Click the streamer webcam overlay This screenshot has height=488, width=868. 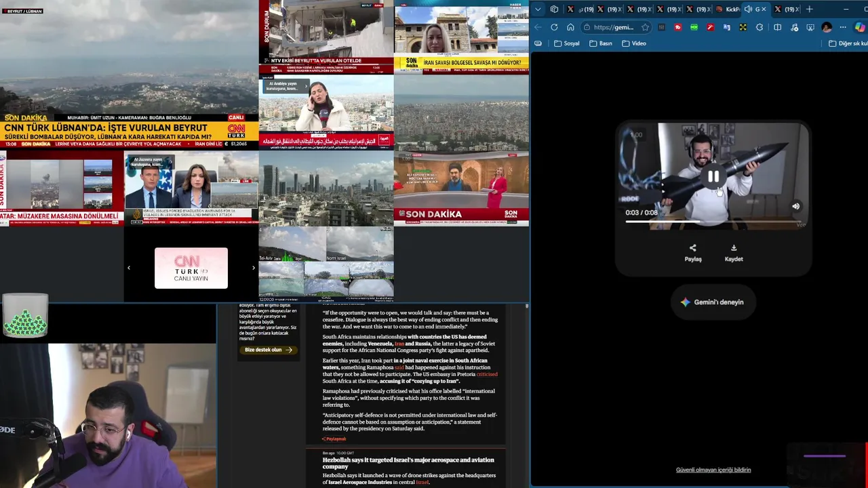[108, 415]
